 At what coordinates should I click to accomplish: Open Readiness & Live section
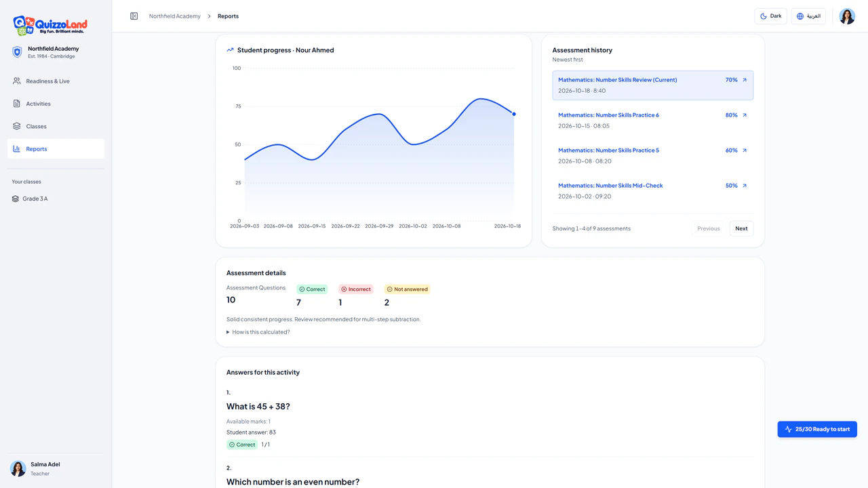56,81
